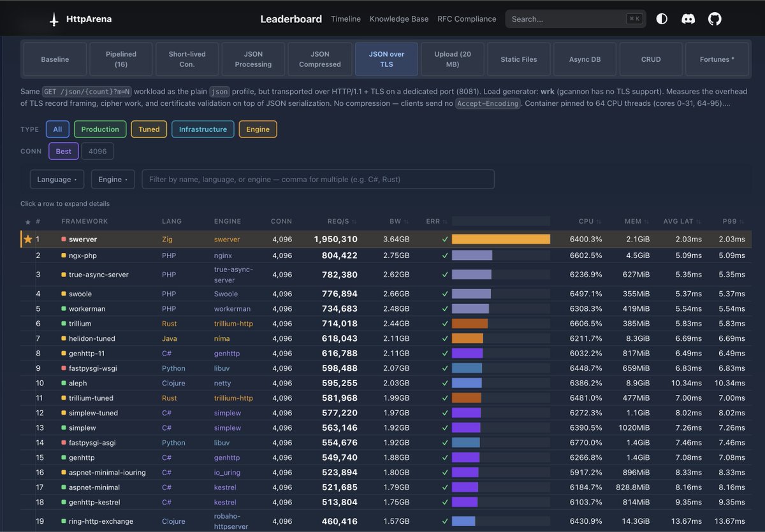765x532 pixels.
Task: Sort by the ERR column header
Action: click(x=437, y=222)
